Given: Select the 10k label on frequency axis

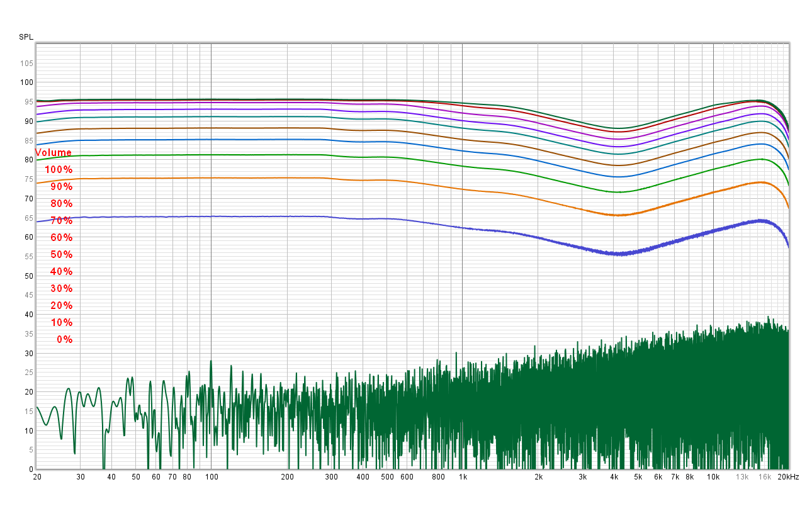Looking at the screenshot, I should click(x=713, y=477).
